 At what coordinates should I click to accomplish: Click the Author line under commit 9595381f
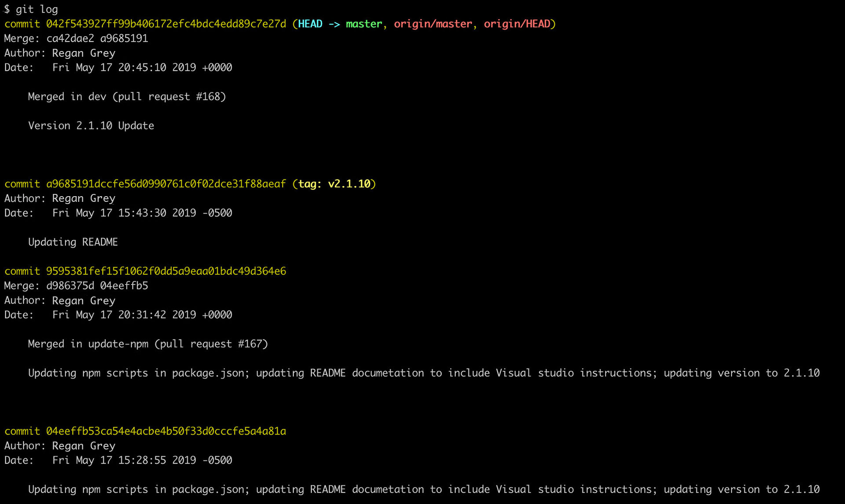point(60,300)
